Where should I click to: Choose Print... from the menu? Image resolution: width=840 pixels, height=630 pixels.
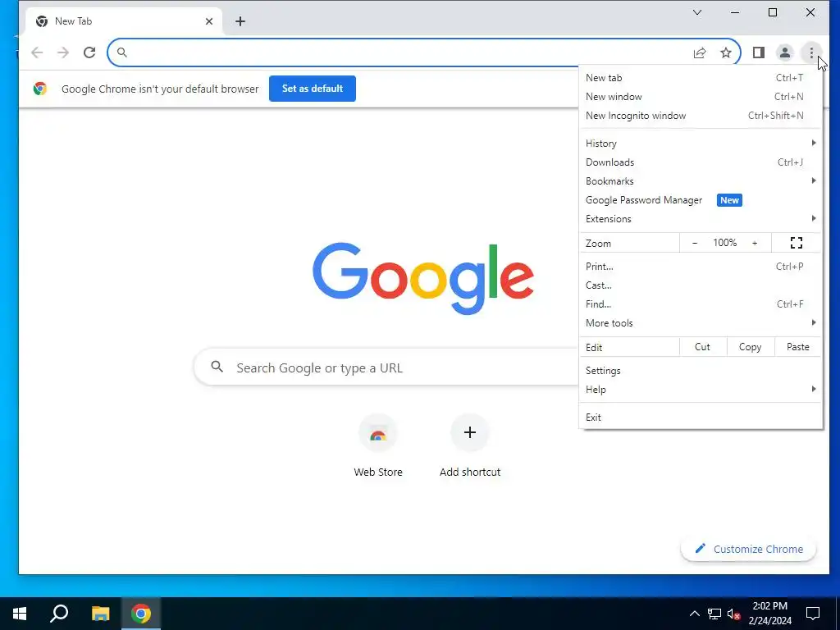click(x=701, y=267)
